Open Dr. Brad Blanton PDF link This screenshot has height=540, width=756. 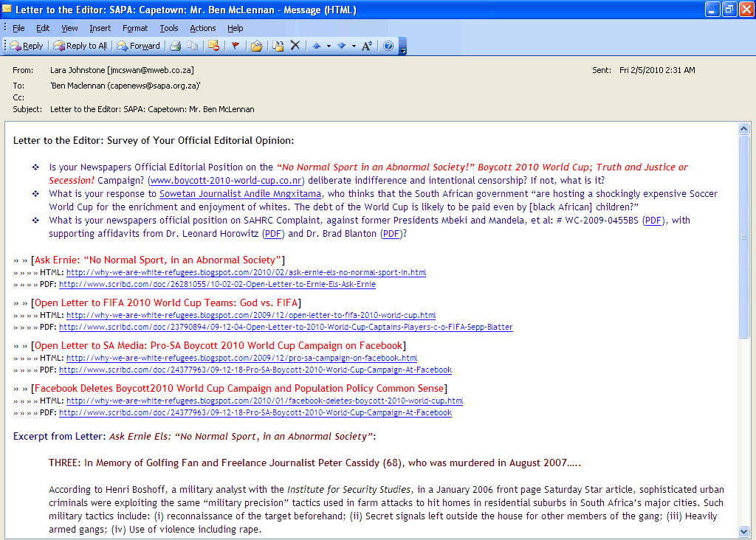tap(391, 234)
